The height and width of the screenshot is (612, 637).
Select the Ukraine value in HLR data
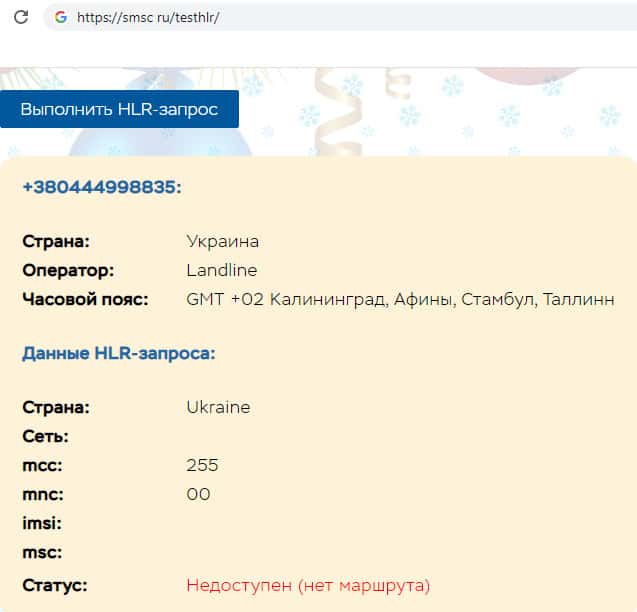tap(218, 407)
